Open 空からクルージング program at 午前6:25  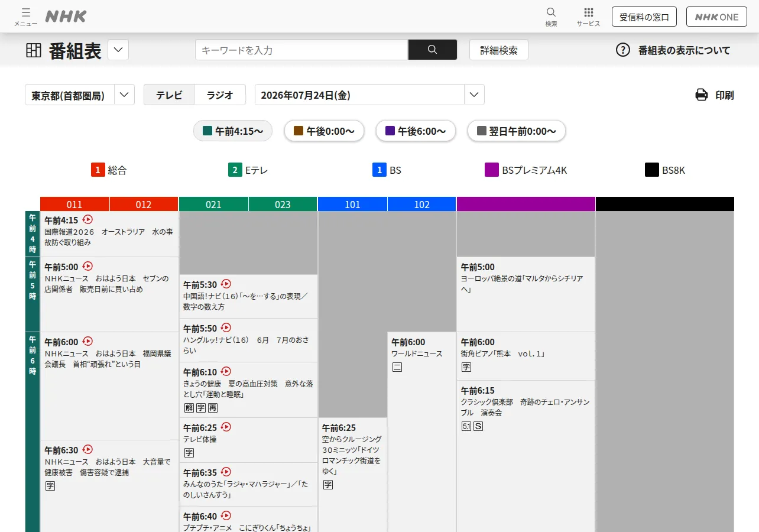pos(352,475)
